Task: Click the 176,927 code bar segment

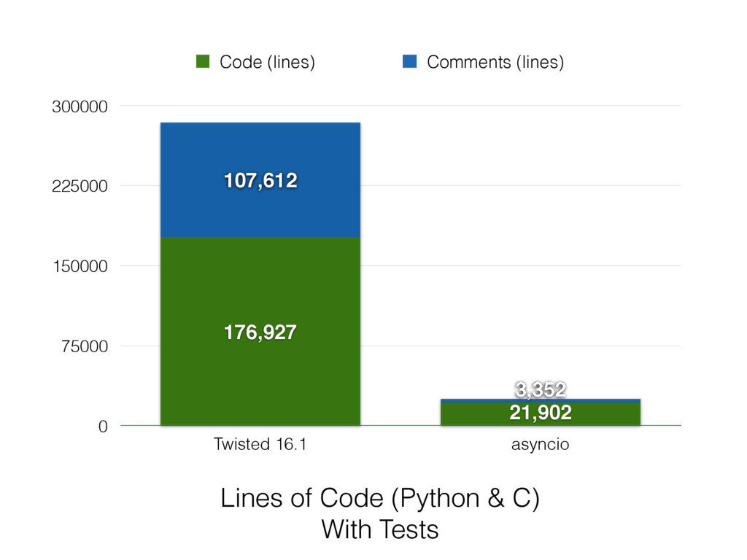Action: coord(260,332)
